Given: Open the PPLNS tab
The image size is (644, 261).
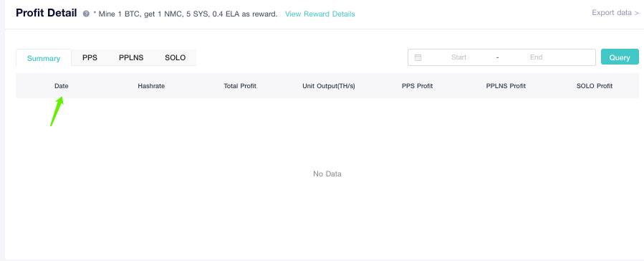Looking at the screenshot, I should coord(131,57).
